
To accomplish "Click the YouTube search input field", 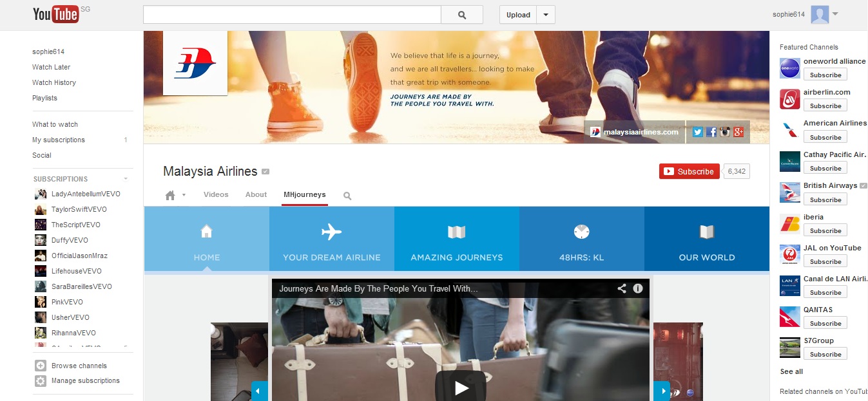I will coord(292,15).
